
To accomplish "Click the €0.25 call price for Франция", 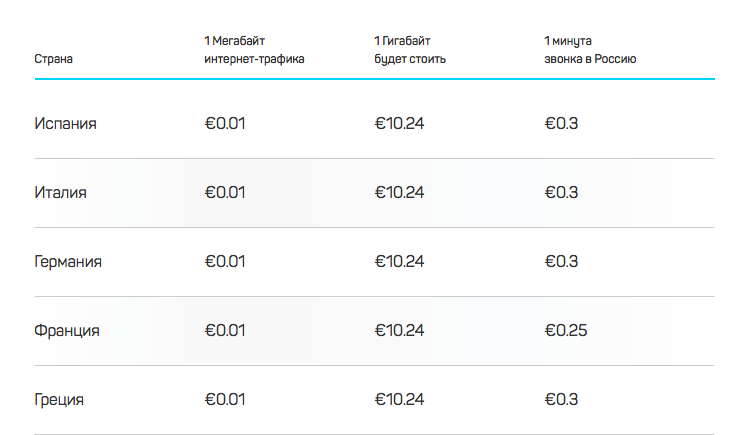I will click(x=566, y=330).
